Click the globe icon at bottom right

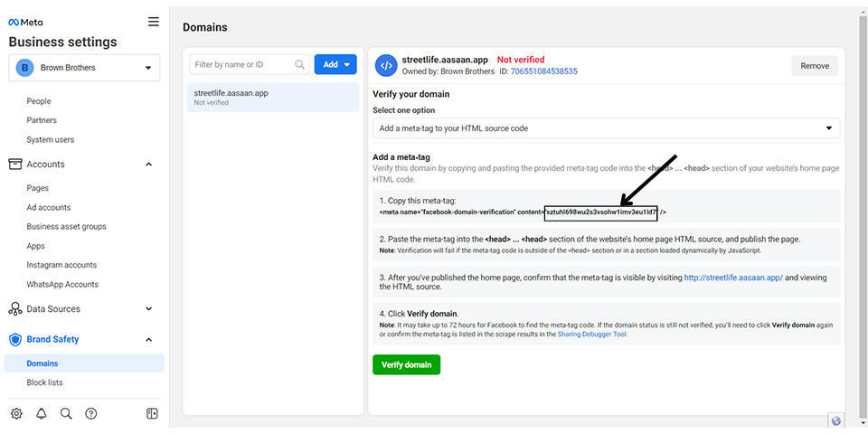tap(835, 420)
